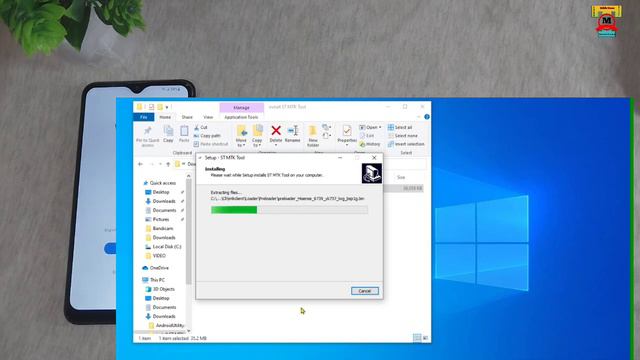This screenshot has height=360, width=640.
Task: Click the History button in the ribbon
Action: tap(370, 144)
